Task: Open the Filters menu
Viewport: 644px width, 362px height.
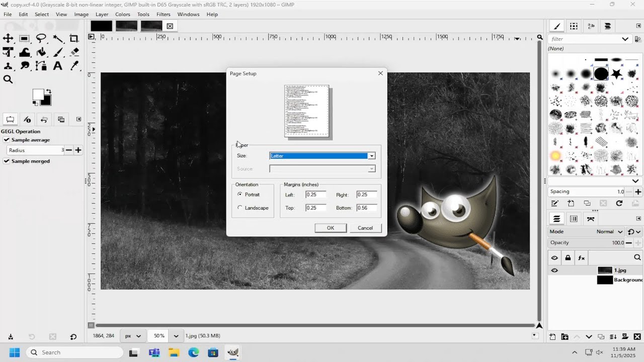Action: (163, 15)
